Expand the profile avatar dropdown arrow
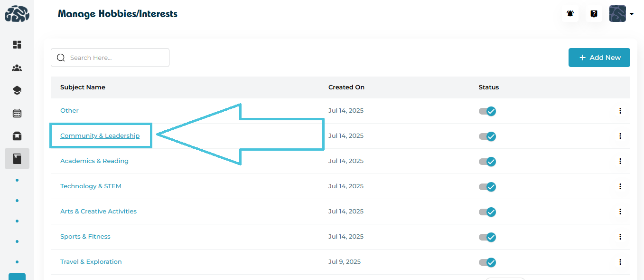The image size is (644, 280). tap(632, 14)
